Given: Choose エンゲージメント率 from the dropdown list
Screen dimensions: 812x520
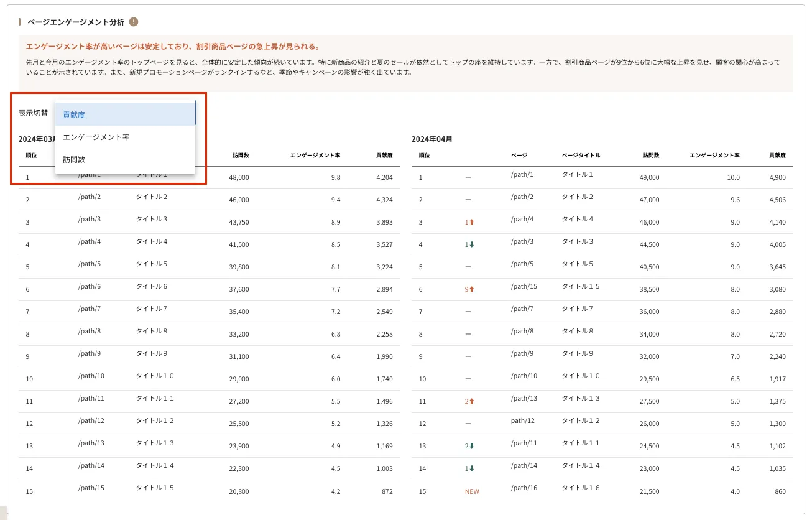Looking at the screenshot, I should (126, 137).
